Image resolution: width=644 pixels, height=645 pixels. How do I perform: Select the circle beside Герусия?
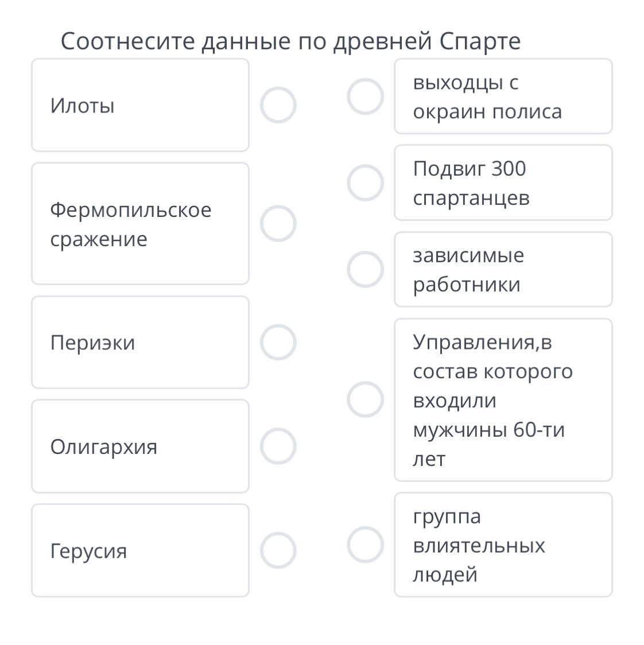[x=278, y=550]
